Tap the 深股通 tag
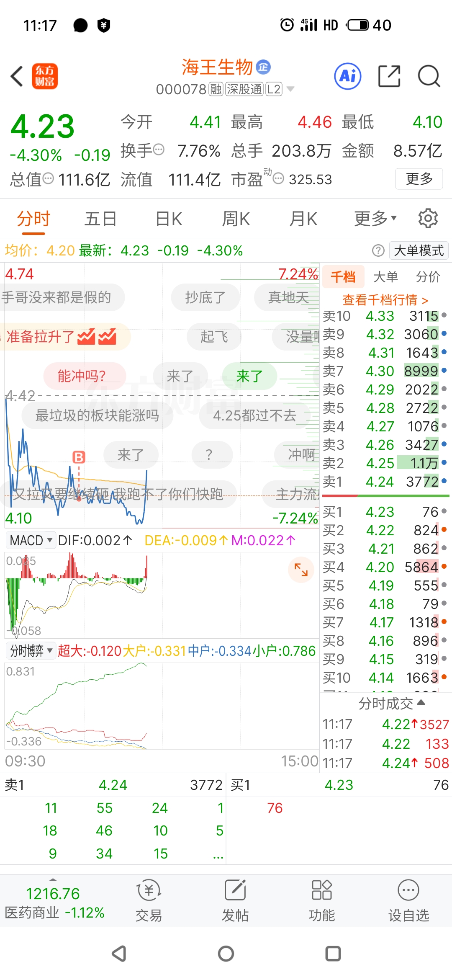The image size is (452, 980). [x=244, y=89]
